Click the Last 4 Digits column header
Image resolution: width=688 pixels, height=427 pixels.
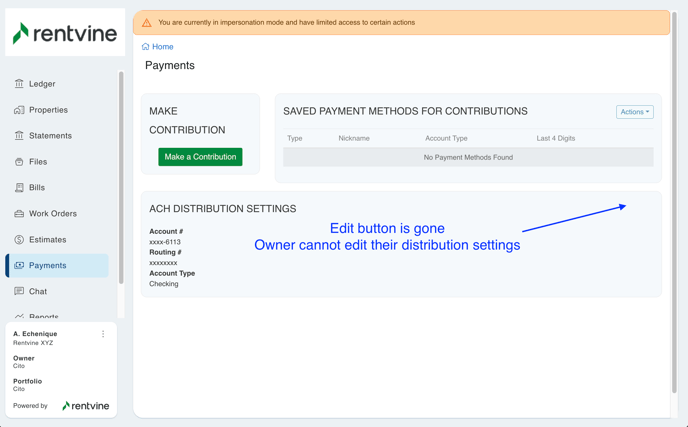coord(555,138)
